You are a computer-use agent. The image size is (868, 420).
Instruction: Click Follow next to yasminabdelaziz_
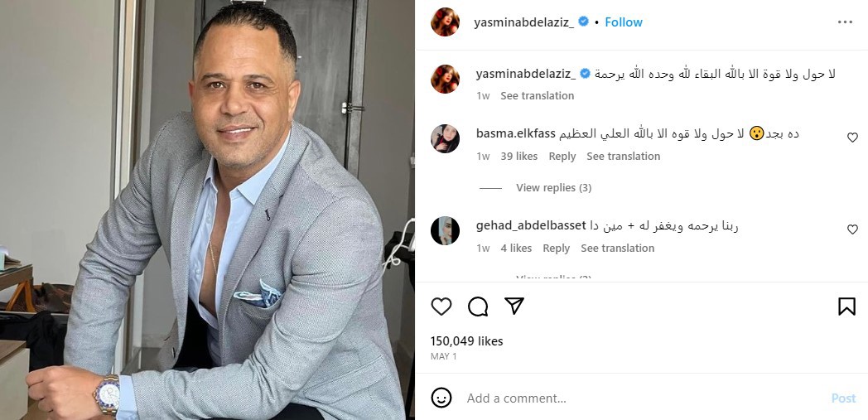coord(624,22)
